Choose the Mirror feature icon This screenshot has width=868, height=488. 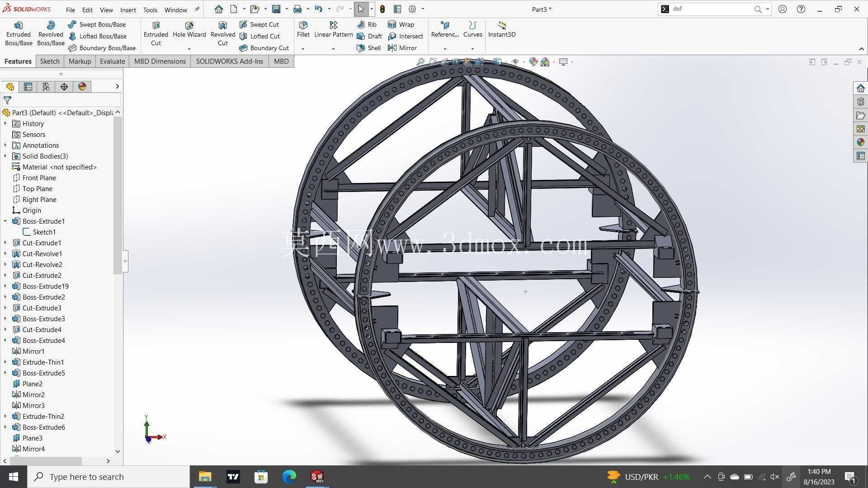[x=402, y=48]
